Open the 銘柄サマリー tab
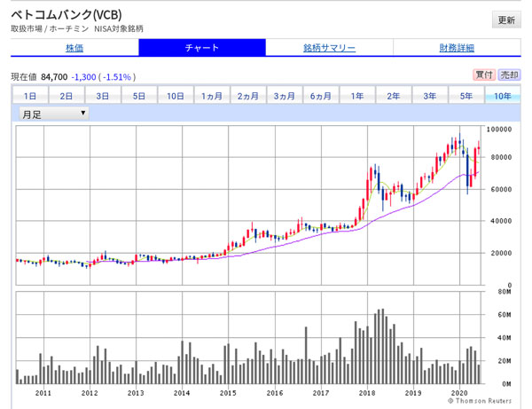The width and height of the screenshot is (532, 409). (x=329, y=48)
